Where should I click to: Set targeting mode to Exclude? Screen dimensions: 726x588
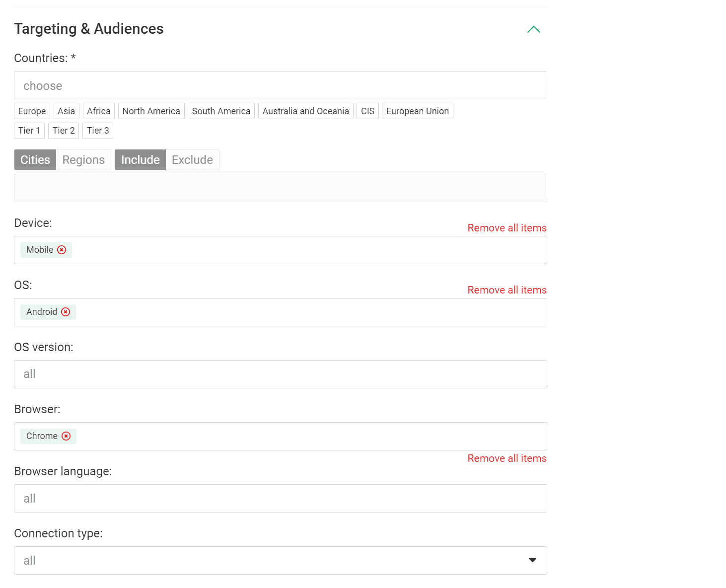[x=192, y=160]
